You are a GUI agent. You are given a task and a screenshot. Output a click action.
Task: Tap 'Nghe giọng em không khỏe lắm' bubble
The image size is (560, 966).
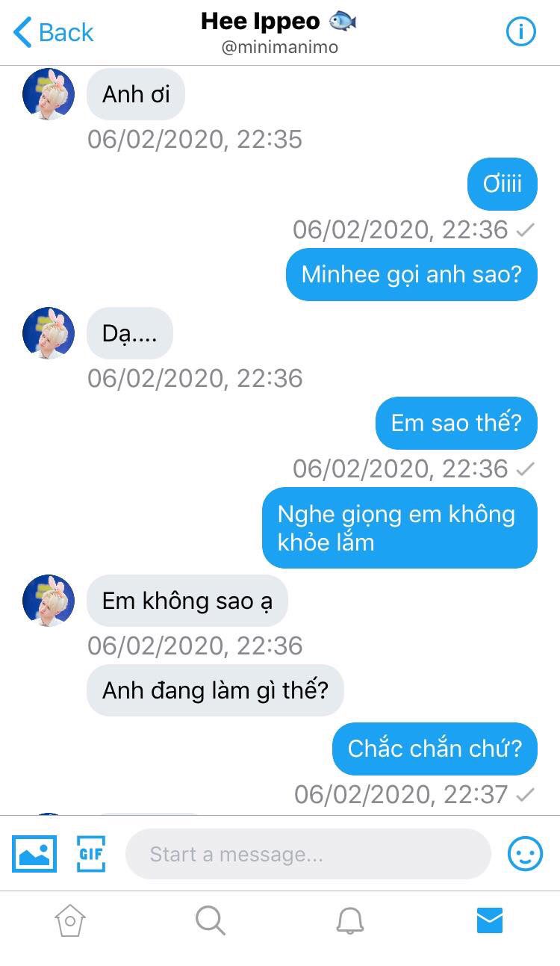(399, 528)
